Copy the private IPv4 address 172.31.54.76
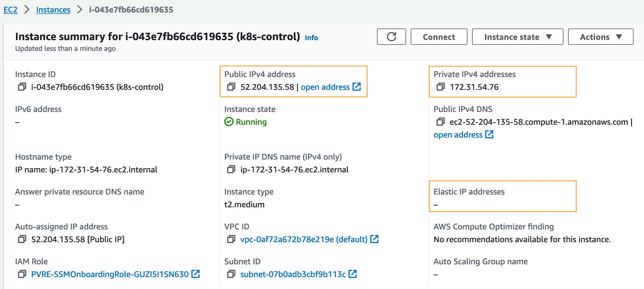This screenshot has width=644, height=289. pos(440,87)
